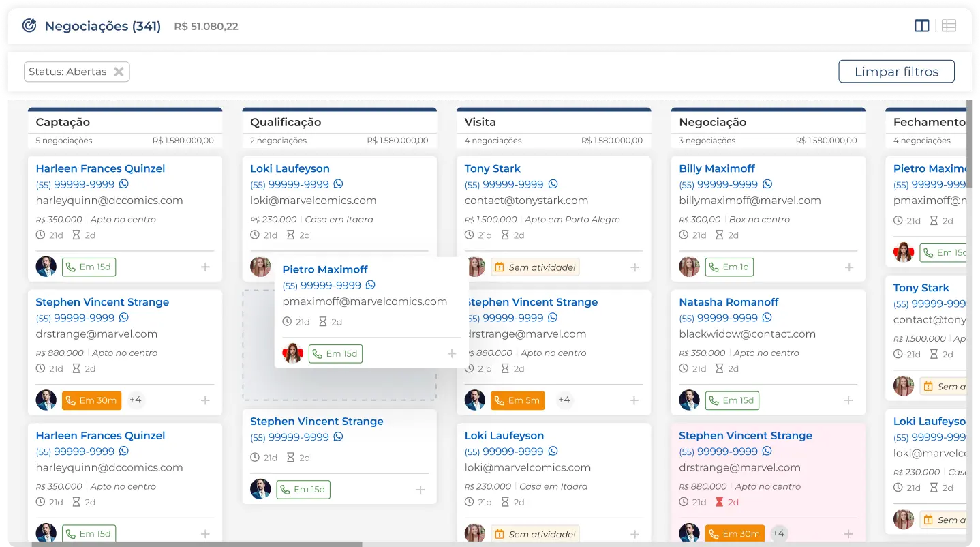This screenshot has width=980, height=547.
Task: Click Em 5m badge on Visita Stephen Strange card
Action: [518, 400]
